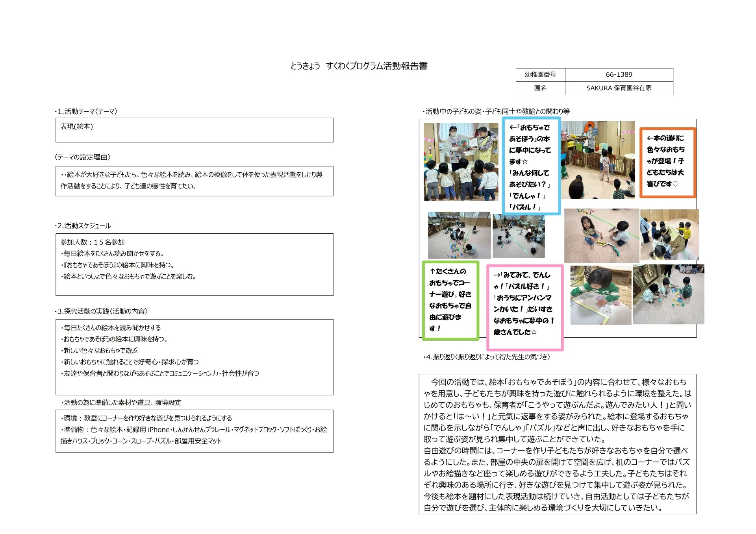Select the orange-bordered caption box
The width and height of the screenshot is (756, 534).
point(667,162)
